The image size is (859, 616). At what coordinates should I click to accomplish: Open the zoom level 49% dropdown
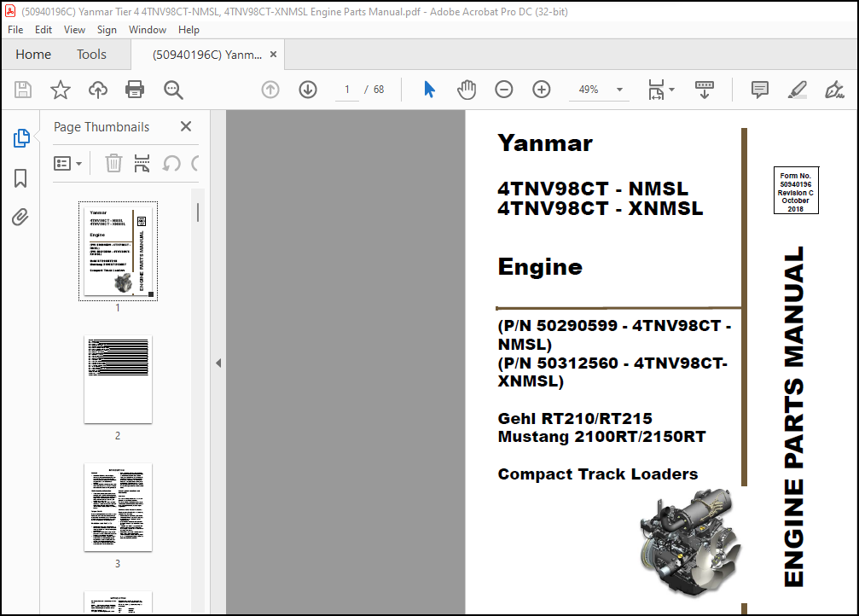tap(619, 90)
